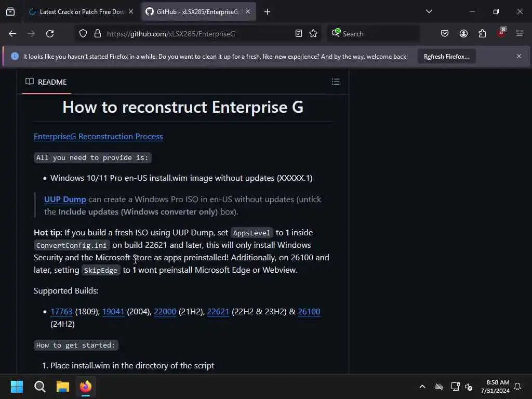Go back to previous page
The image size is (532, 399).
click(x=12, y=34)
